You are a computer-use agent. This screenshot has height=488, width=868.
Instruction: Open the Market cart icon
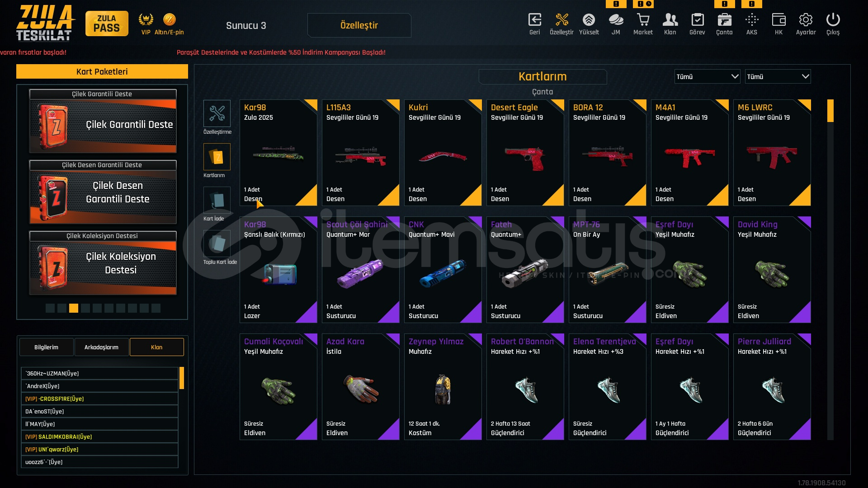click(x=643, y=23)
